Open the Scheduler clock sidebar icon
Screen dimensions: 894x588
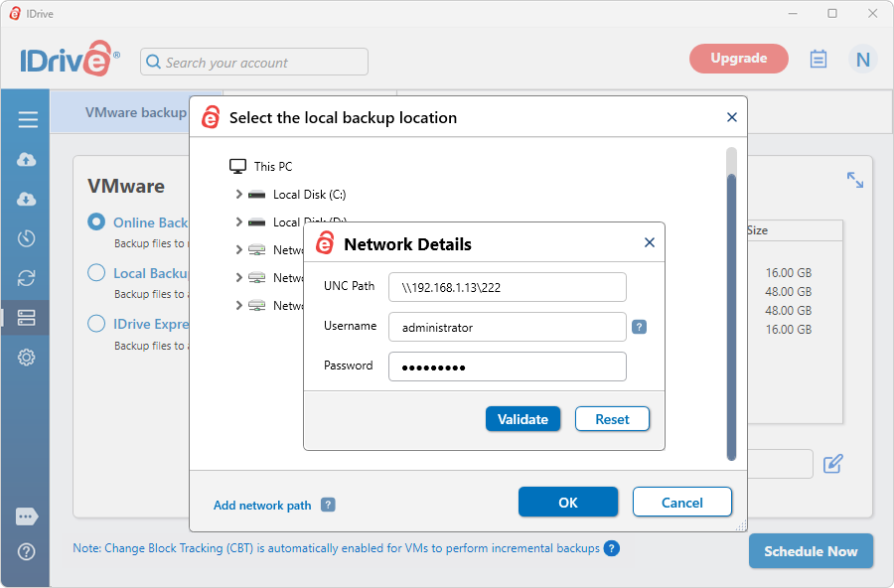tap(26, 238)
